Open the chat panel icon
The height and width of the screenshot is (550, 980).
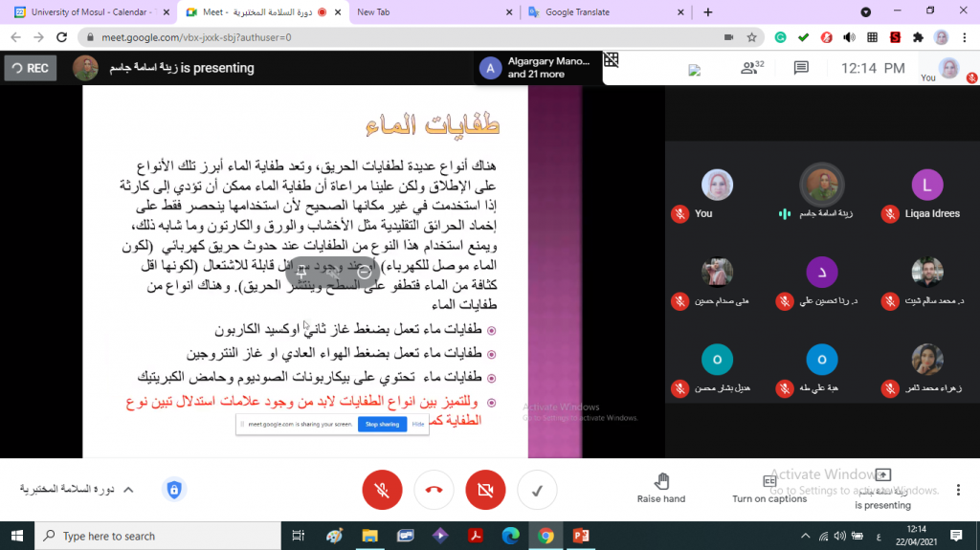[801, 68]
